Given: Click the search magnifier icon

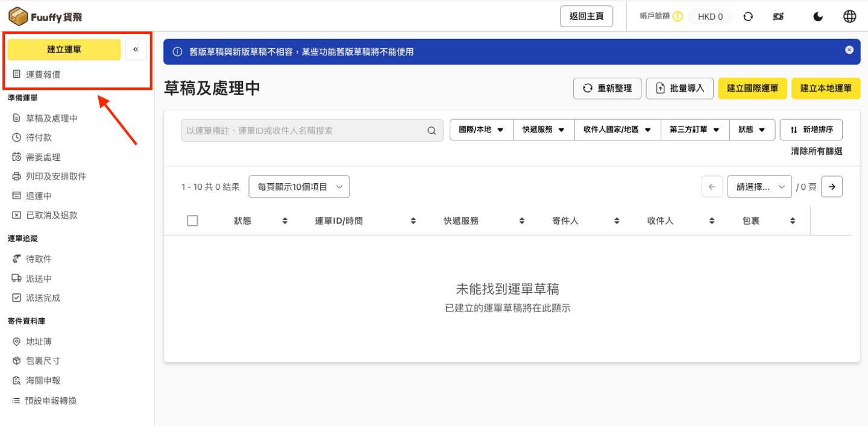Looking at the screenshot, I should pos(432,130).
